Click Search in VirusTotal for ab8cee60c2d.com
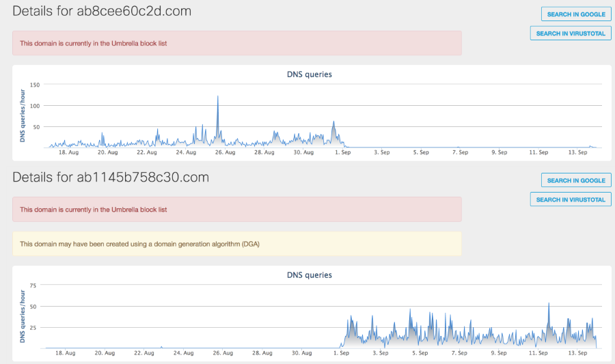The image size is (615, 364). click(571, 33)
